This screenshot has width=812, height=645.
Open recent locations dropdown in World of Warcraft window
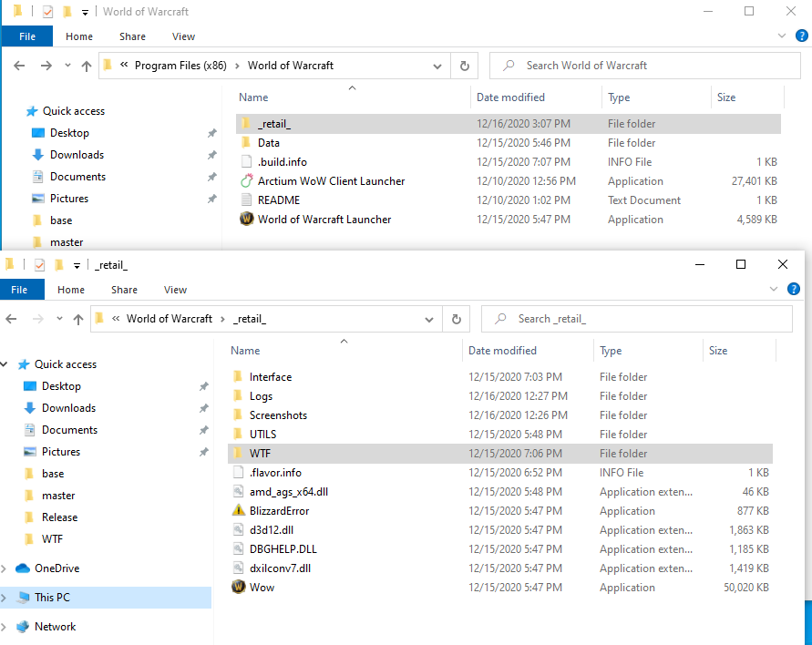(x=67, y=66)
